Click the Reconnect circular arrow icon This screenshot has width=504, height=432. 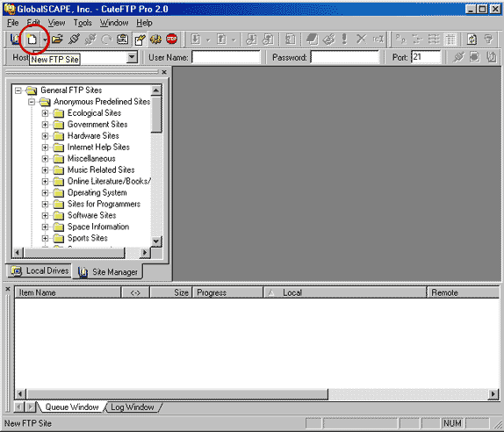point(106,40)
